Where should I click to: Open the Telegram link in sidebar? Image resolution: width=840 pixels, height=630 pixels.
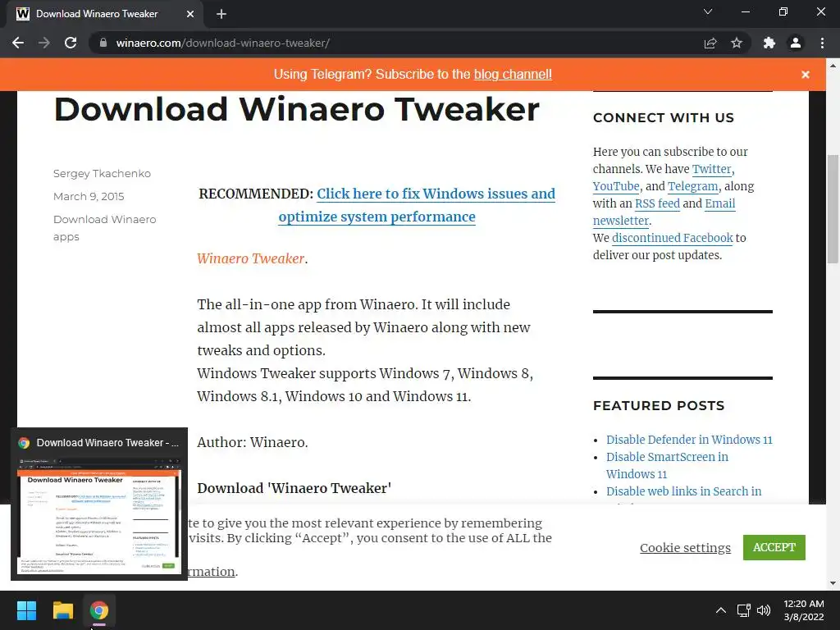(x=692, y=186)
